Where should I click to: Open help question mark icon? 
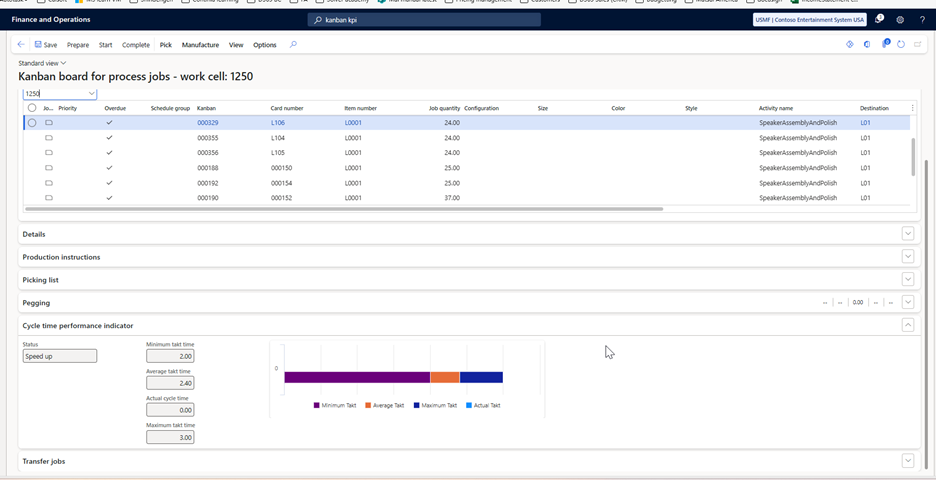tap(922, 20)
